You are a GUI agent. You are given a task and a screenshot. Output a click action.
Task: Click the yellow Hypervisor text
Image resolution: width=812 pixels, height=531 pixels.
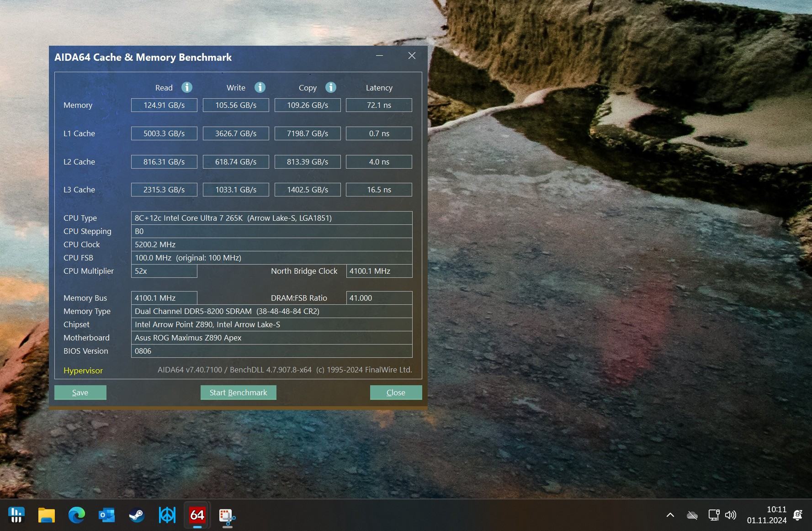click(x=83, y=371)
